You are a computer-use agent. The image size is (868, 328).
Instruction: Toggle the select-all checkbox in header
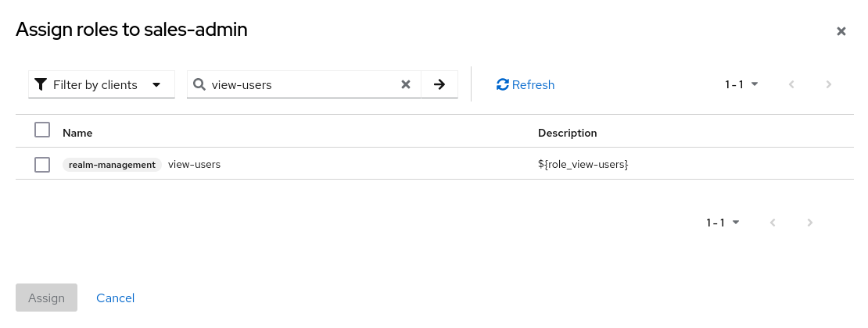tap(42, 130)
